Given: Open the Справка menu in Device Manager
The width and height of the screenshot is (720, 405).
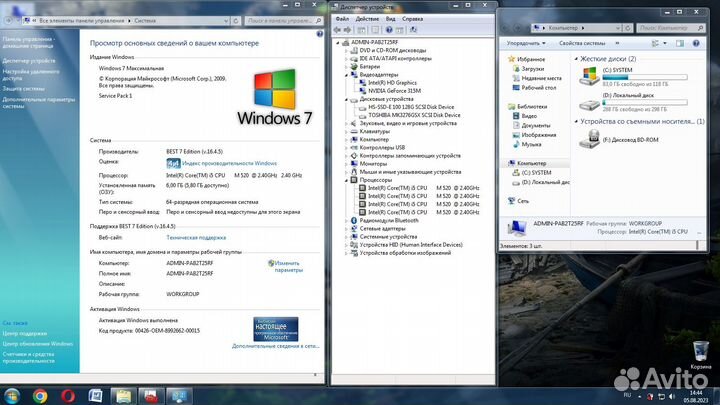Looking at the screenshot, I should click(412, 19).
